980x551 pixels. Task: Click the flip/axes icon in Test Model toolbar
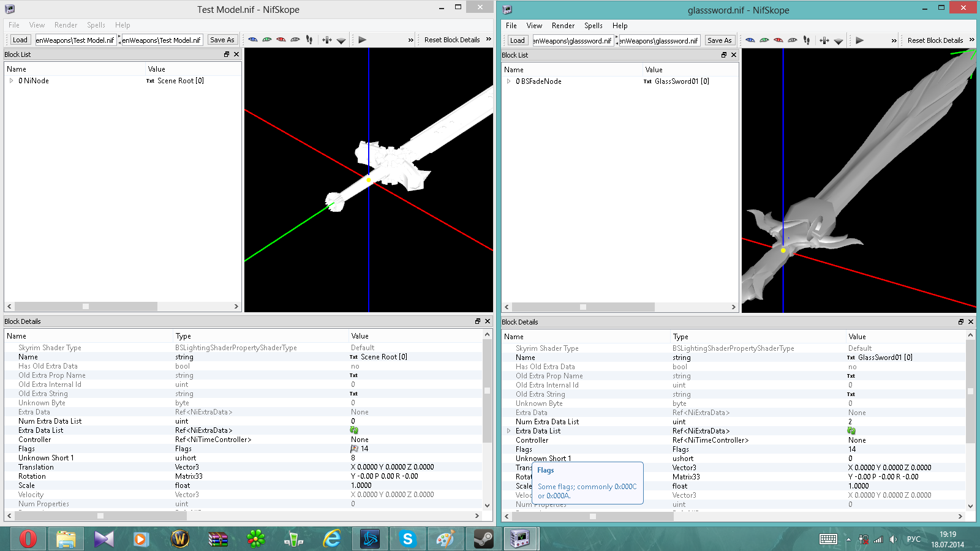[x=327, y=40]
